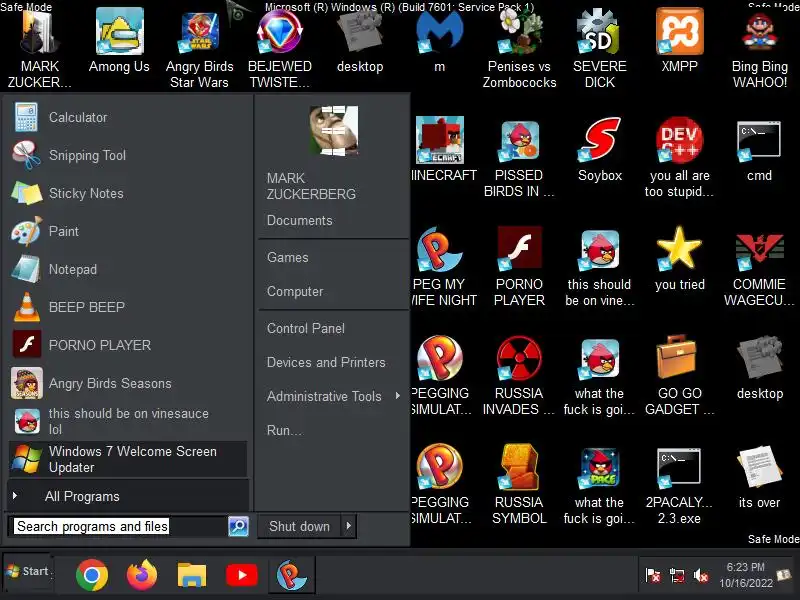Select the MARK ZUCKER... folder icon

[x=40, y=49]
